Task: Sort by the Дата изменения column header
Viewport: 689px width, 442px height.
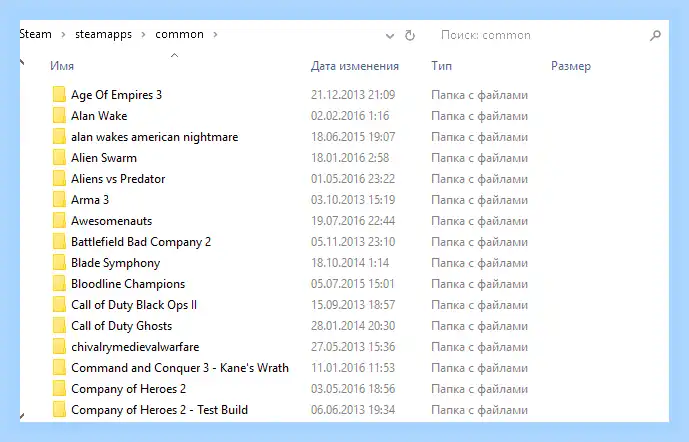Action: pyautogui.click(x=355, y=66)
